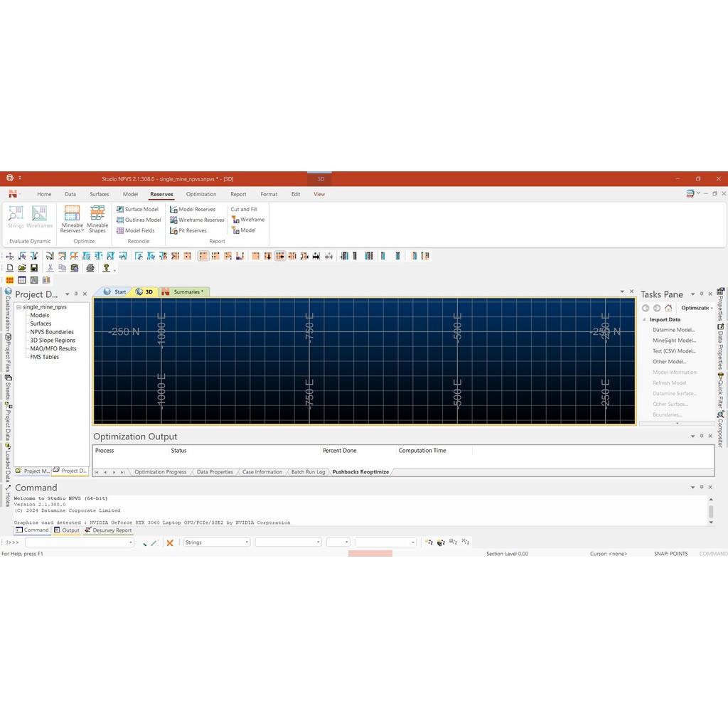Open the command line input dropdown
Image resolution: width=728 pixels, height=728 pixels.
pos(131,542)
